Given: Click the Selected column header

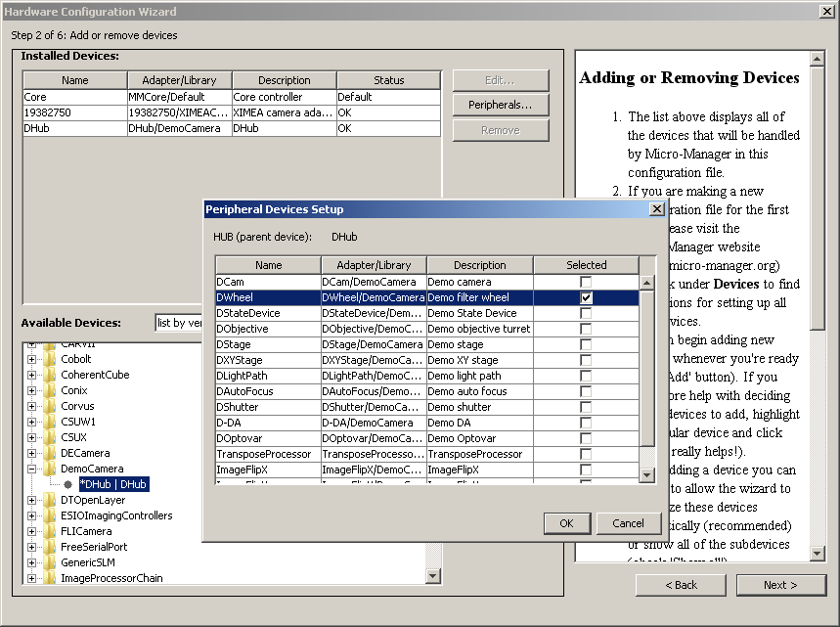Looking at the screenshot, I should (586, 265).
